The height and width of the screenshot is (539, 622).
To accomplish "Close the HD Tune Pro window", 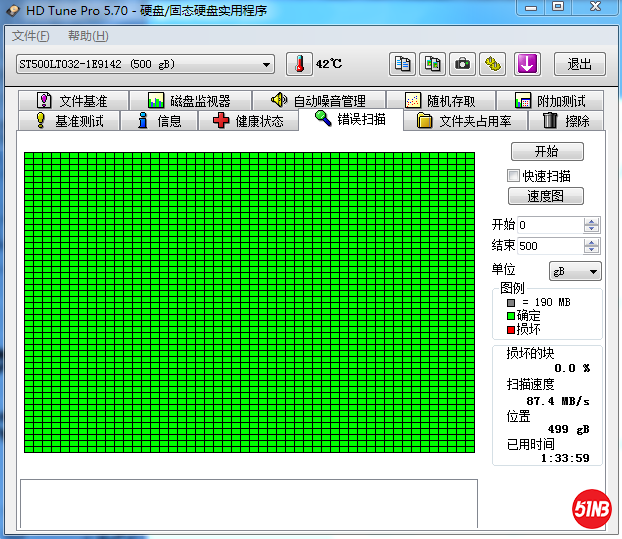I will pos(595,7).
